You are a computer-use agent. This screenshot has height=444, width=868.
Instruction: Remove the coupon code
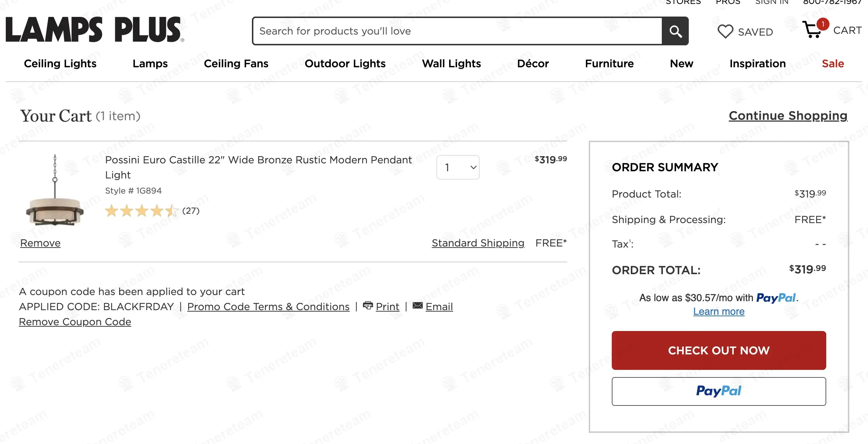coord(75,322)
